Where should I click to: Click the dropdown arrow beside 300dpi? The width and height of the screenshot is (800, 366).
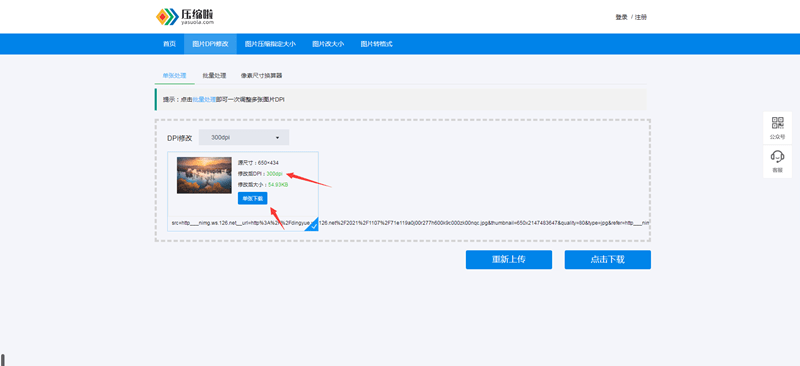278,138
